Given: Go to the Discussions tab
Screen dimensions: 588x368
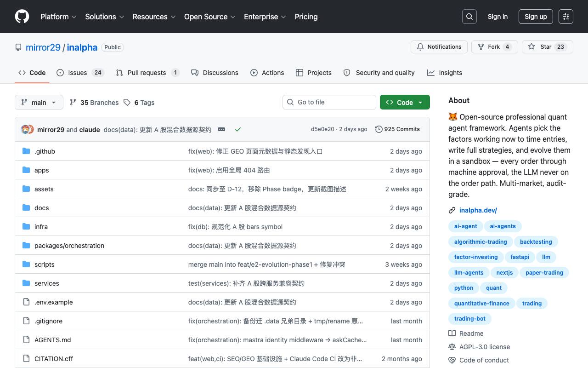Looking at the screenshot, I should [215, 73].
